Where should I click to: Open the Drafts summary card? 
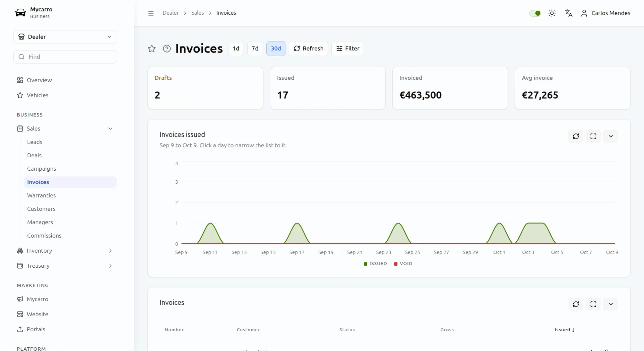[x=205, y=88]
